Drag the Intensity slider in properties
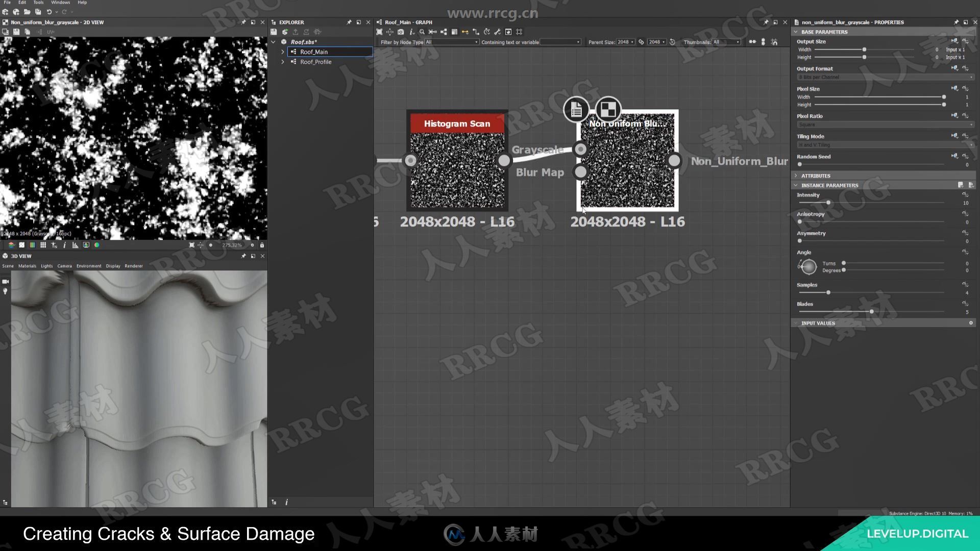The height and width of the screenshot is (551, 980). coord(827,203)
